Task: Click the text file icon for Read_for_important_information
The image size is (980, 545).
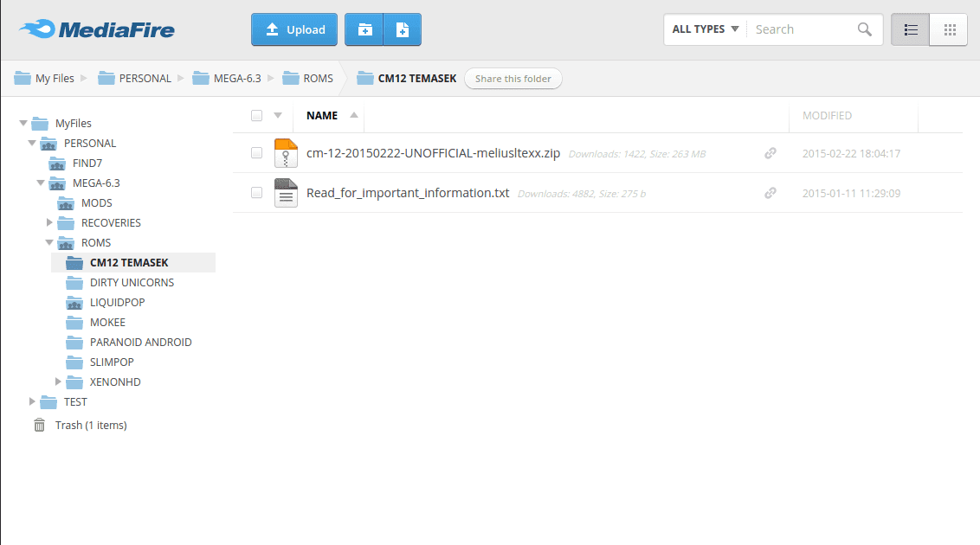Action: 286,193
